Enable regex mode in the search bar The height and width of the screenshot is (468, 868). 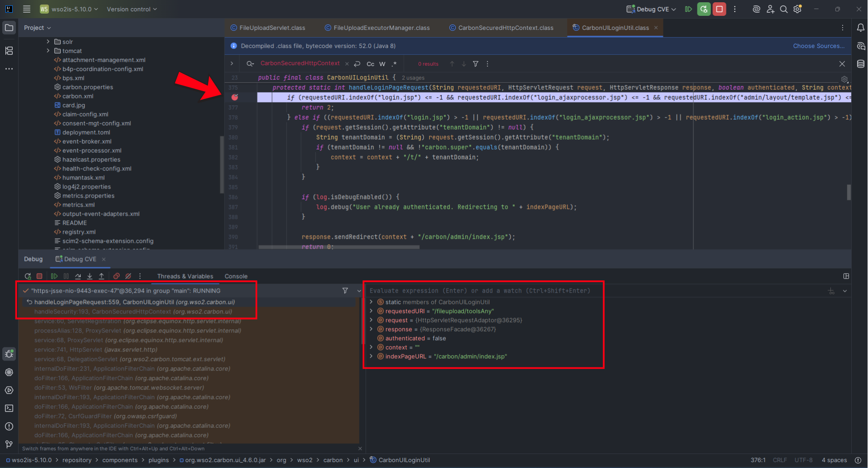click(x=394, y=64)
